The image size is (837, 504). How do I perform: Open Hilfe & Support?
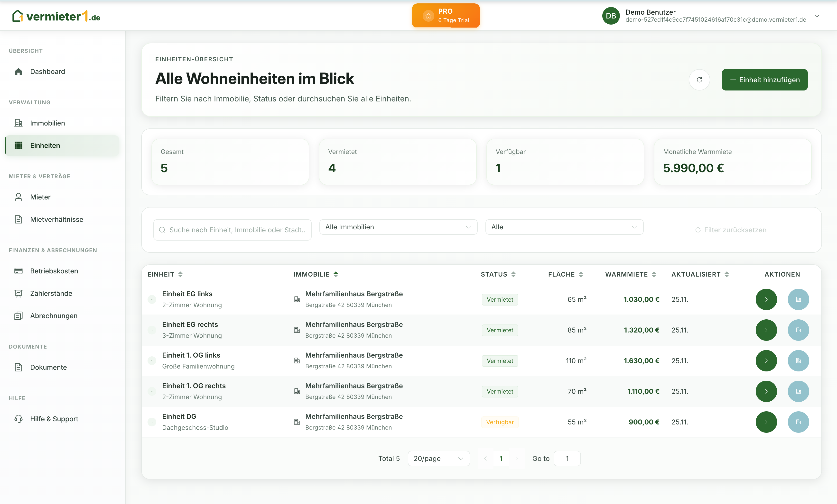(54, 418)
